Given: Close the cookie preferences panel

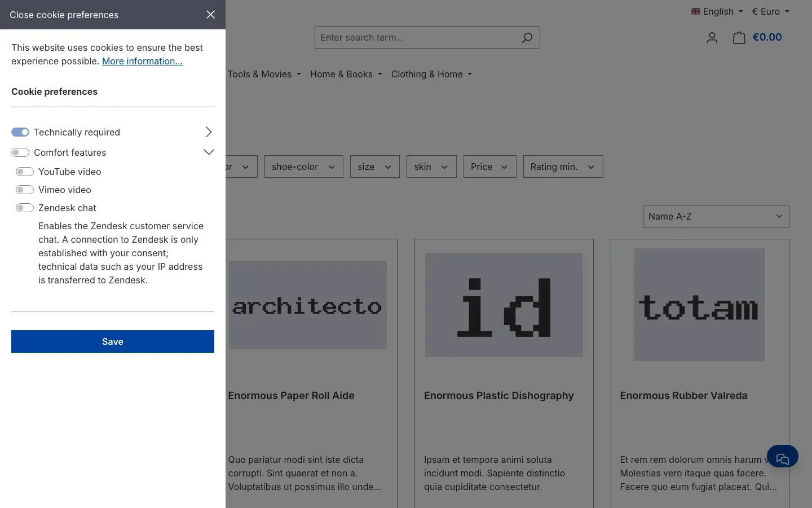Looking at the screenshot, I should pyautogui.click(x=210, y=15).
